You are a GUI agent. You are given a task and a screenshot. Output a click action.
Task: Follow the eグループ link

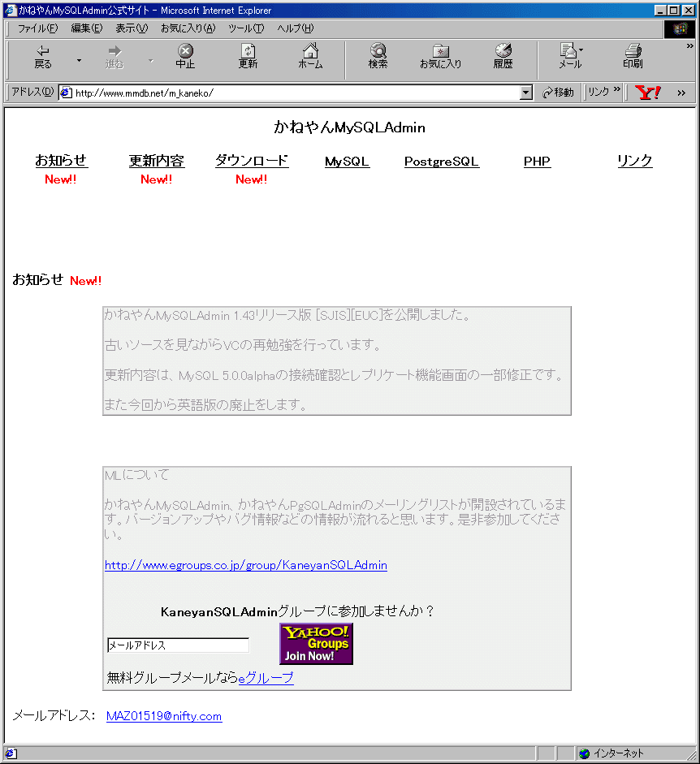[x=266, y=677]
